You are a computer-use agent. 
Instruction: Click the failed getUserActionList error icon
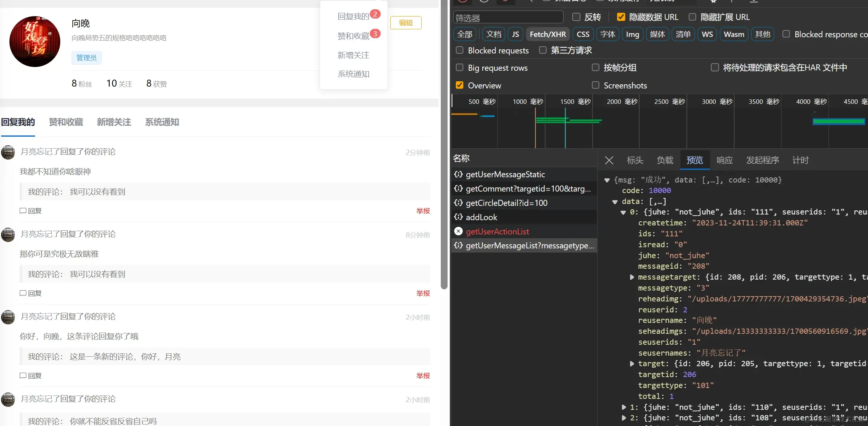pos(458,231)
